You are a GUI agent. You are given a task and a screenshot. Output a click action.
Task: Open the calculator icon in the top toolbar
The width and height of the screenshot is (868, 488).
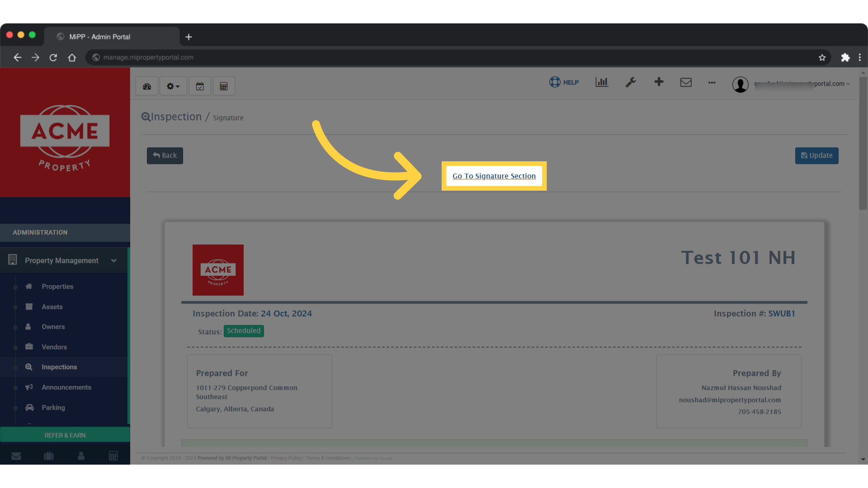224,86
